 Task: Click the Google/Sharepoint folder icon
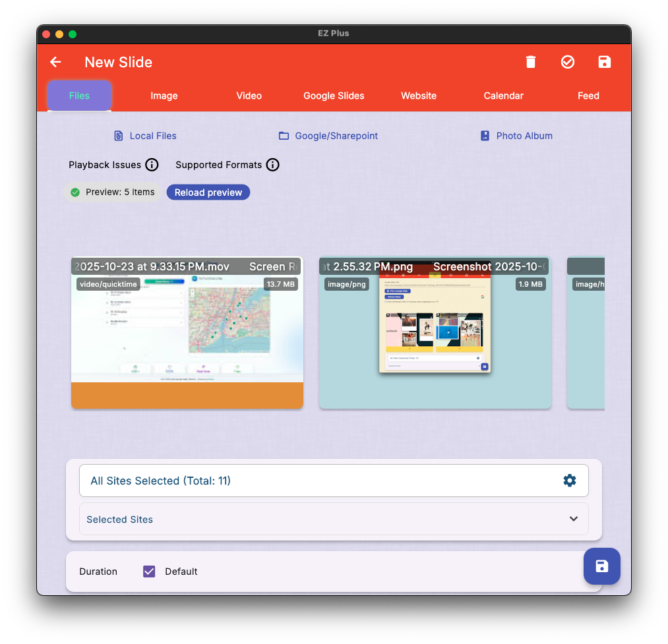tap(283, 135)
